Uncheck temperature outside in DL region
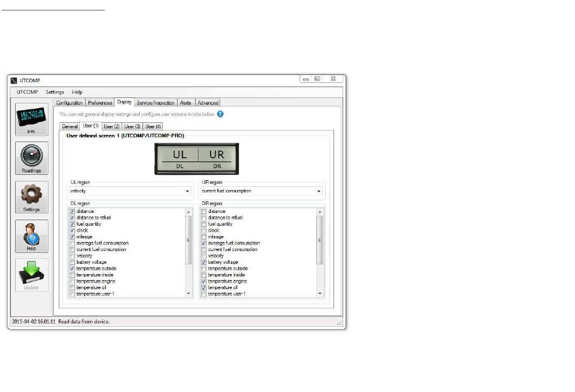575x392 pixels. click(72, 269)
